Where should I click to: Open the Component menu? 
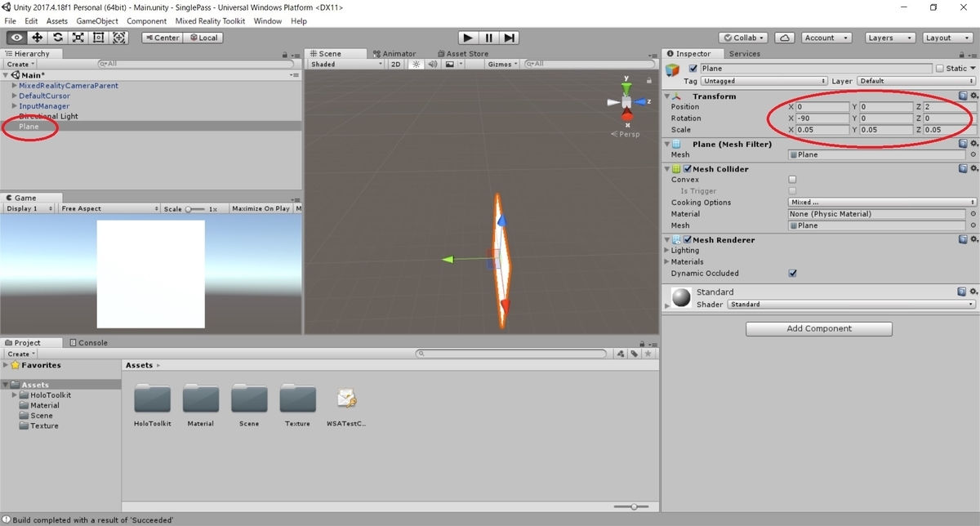pyautogui.click(x=147, y=21)
